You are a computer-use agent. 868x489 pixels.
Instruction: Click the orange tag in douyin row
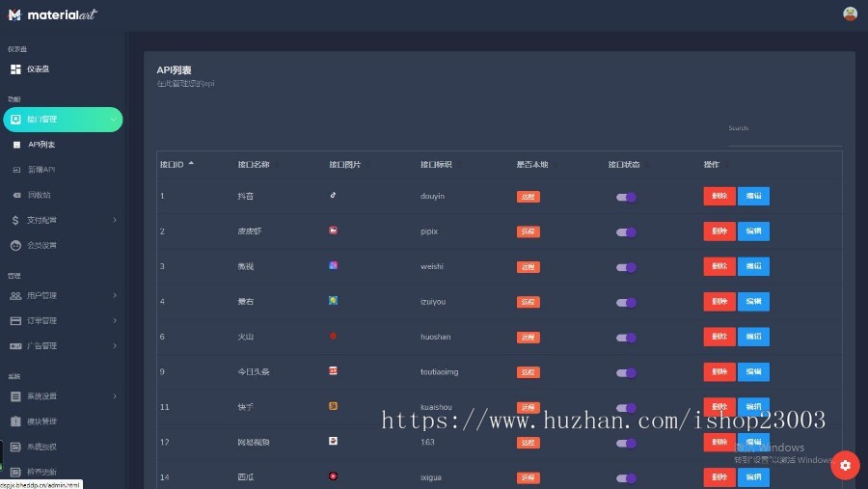pyautogui.click(x=529, y=197)
